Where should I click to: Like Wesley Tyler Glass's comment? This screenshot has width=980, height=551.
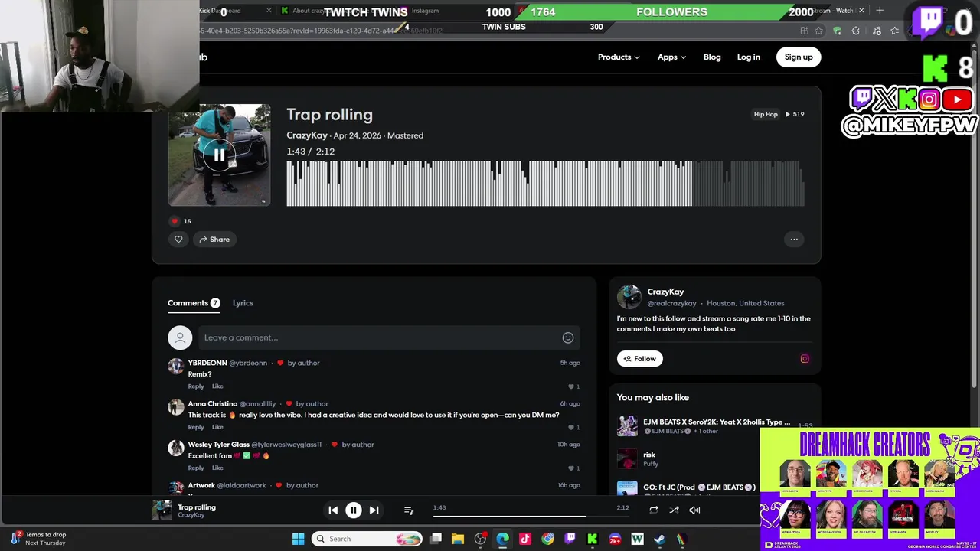tap(217, 468)
